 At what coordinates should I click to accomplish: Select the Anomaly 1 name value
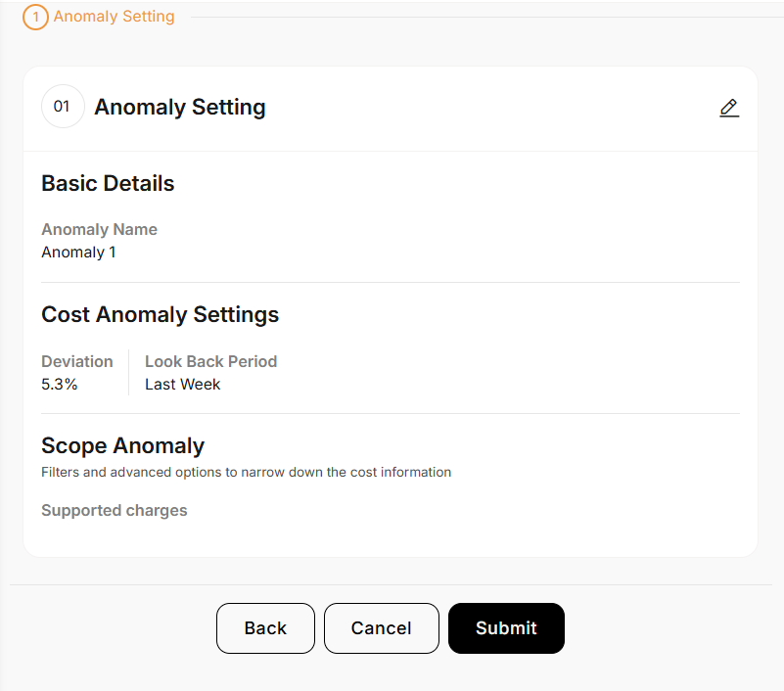78,252
